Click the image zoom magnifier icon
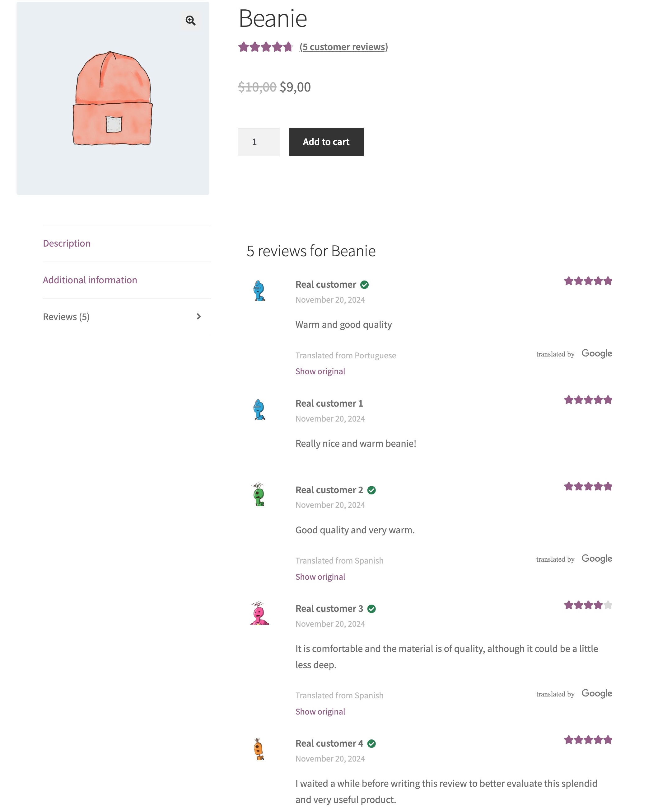Image resolution: width=672 pixels, height=807 pixels. tap(191, 21)
